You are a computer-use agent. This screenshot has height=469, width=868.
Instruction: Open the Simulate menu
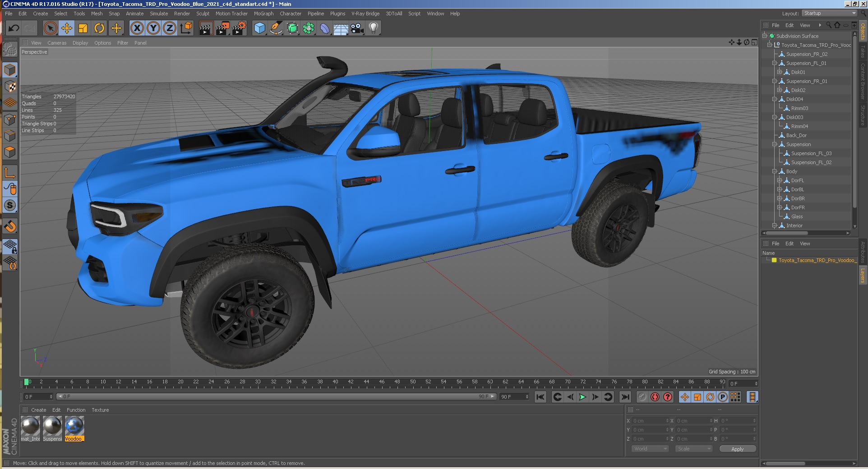159,14
